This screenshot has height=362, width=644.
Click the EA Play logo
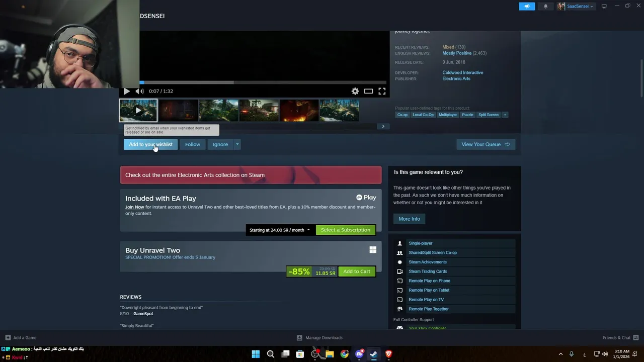point(366,198)
